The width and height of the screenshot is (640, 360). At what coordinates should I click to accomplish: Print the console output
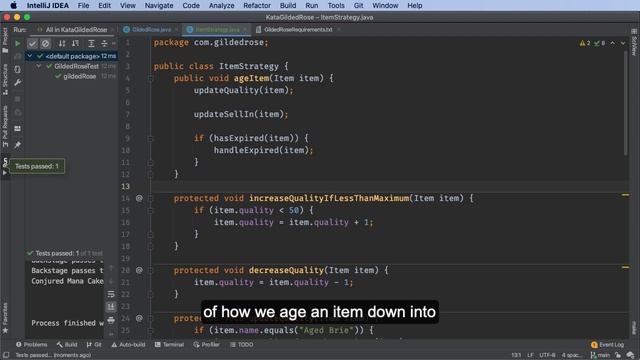click(111, 320)
